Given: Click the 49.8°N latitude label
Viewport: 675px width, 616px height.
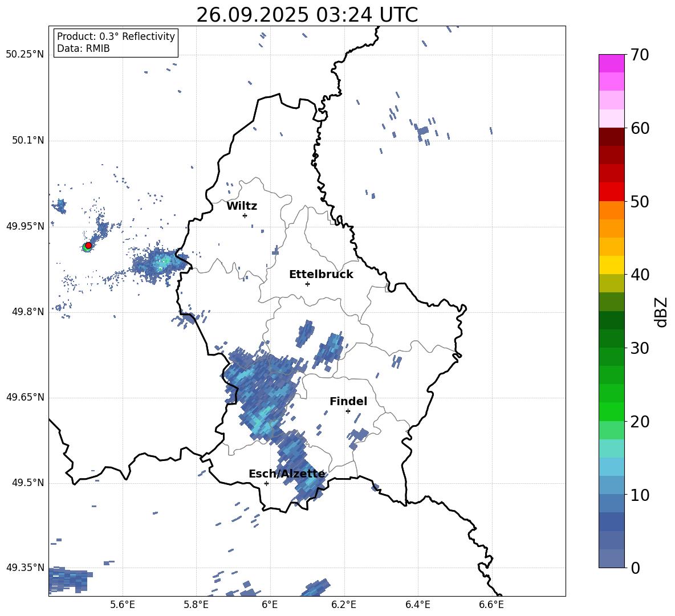Looking at the screenshot, I should [28, 312].
